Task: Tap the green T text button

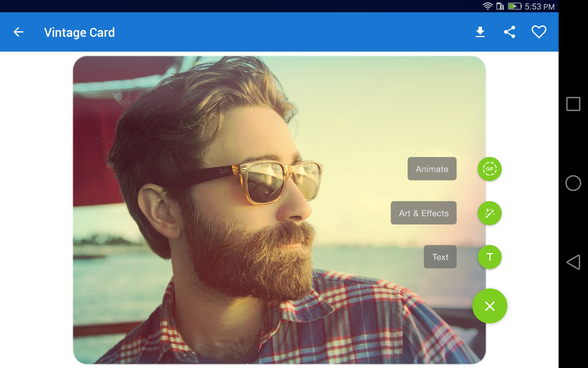Action: click(489, 257)
